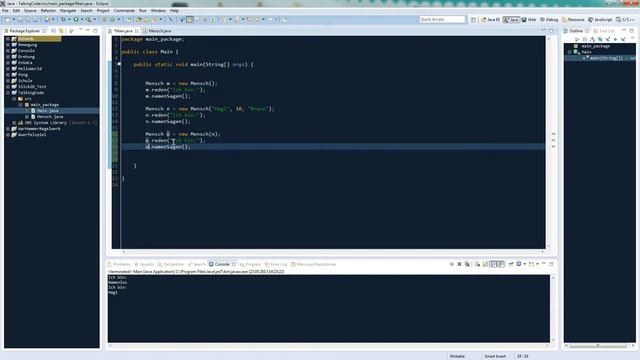Toggle Hide Static Members in Outline toolbar
The width and height of the screenshot is (640, 360).
point(608,39)
